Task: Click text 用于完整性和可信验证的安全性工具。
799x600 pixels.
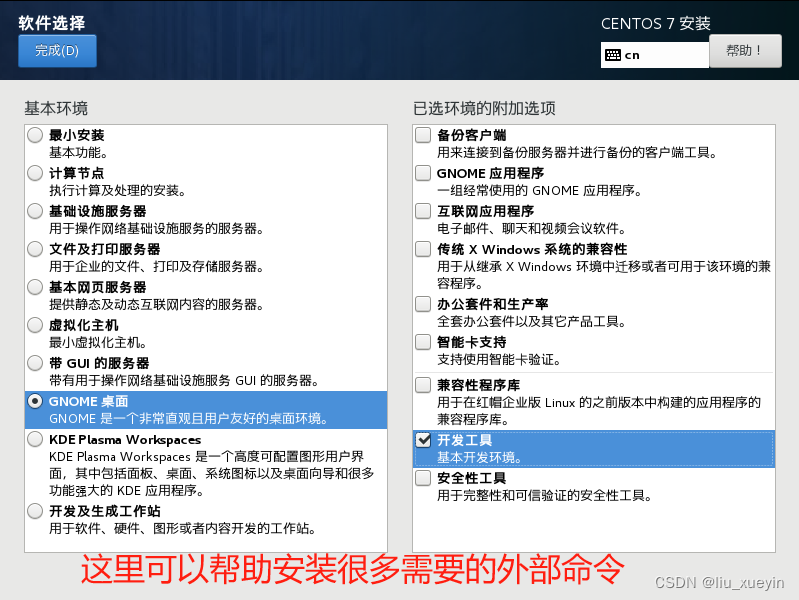Action: point(545,495)
